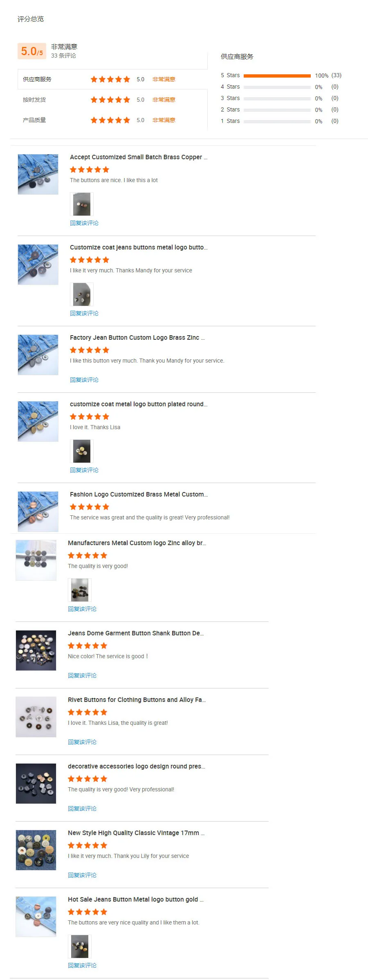This screenshot has width=368, height=980.
Task: Click product image for Accept Customized Small Batch Brass
Action: tap(38, 174)
